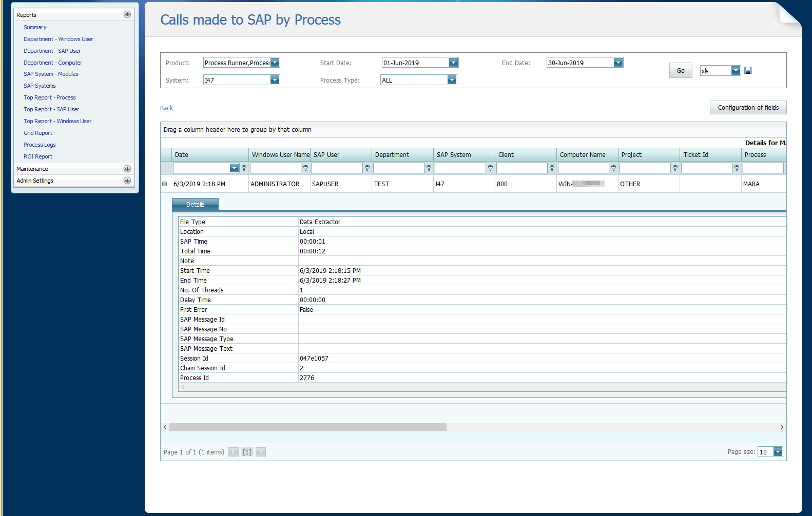
Task: Click the grid scroll left arrow
Action: point(165,427)
